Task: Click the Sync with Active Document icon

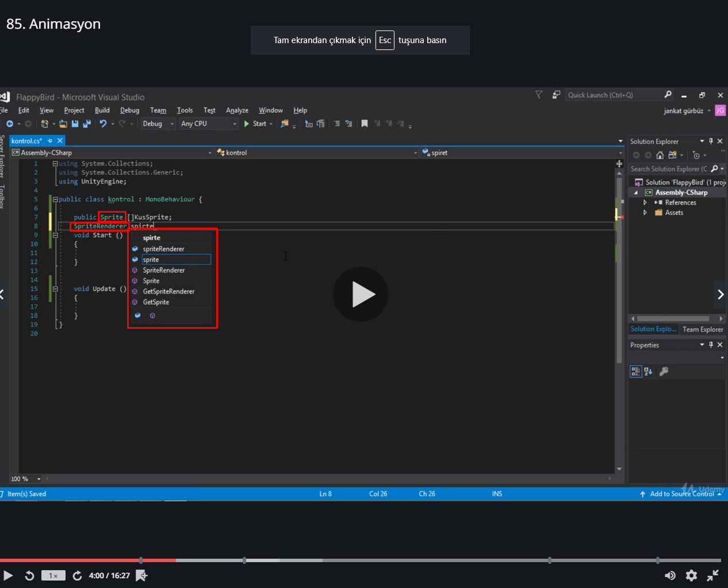Action: 672,155
